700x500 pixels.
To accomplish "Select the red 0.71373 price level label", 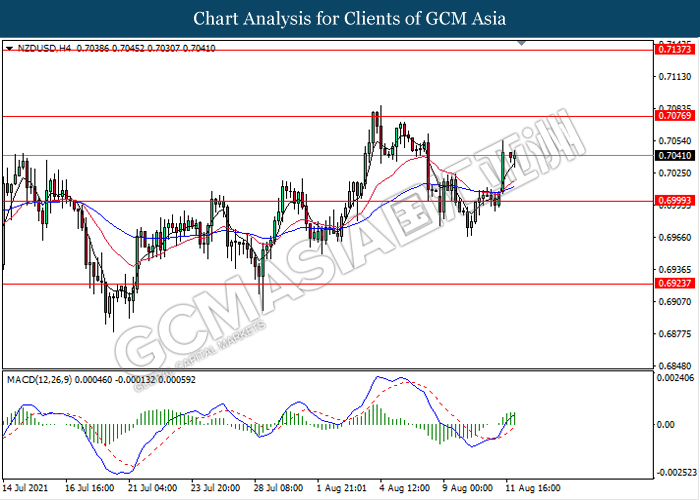I will [675, 50].
